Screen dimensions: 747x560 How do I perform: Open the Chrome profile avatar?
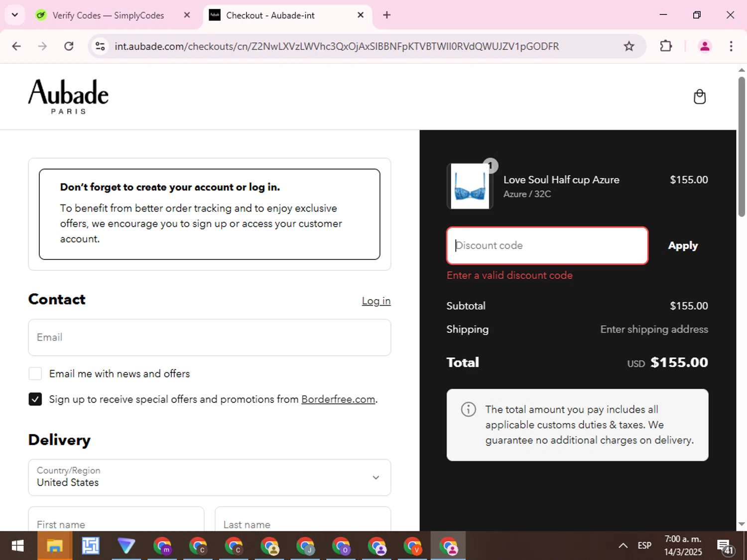click(705, 46)
